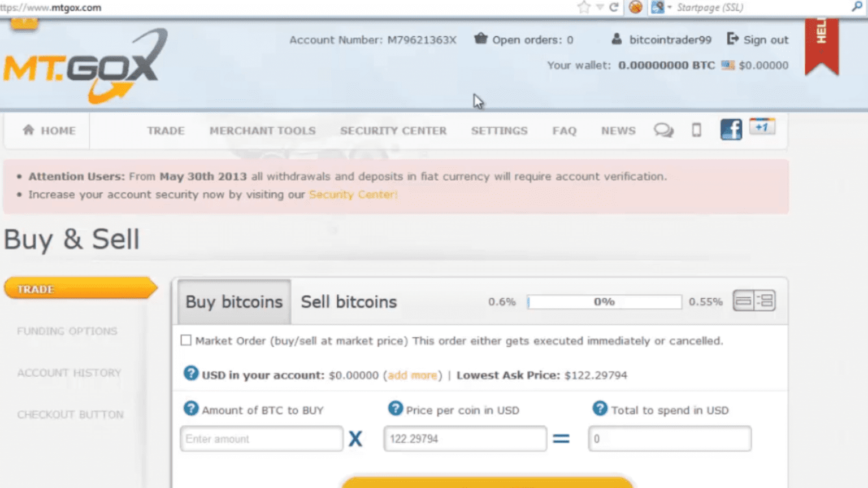Bookmark page with the star icon
868x488 pixels.
(x=584, y=7)
